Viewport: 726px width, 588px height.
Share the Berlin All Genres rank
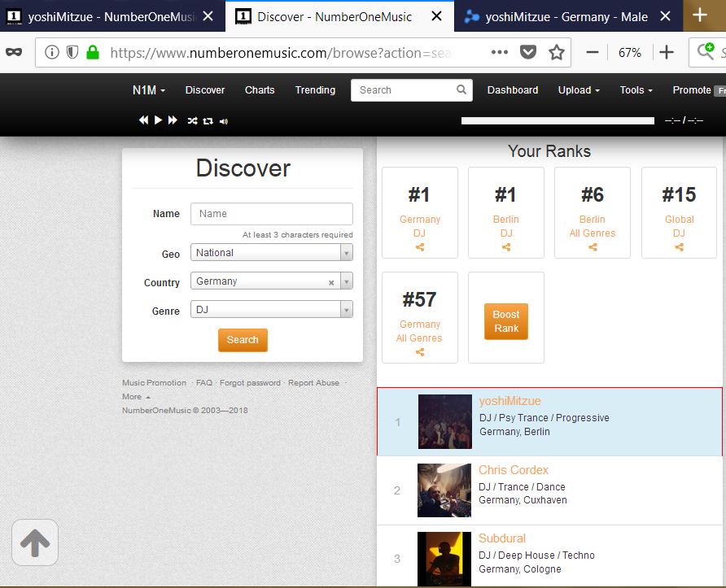(x=593, y=247)
